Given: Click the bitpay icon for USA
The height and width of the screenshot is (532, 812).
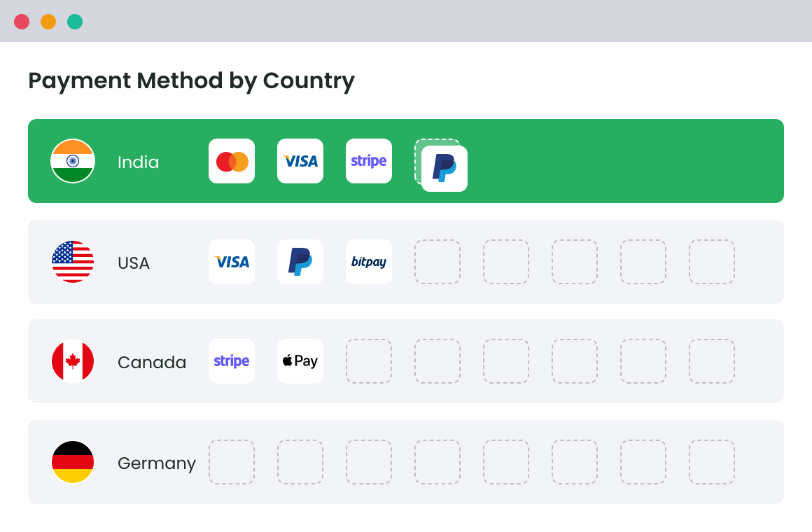Looking at the screenshot, I should click(x=369, y=262).
